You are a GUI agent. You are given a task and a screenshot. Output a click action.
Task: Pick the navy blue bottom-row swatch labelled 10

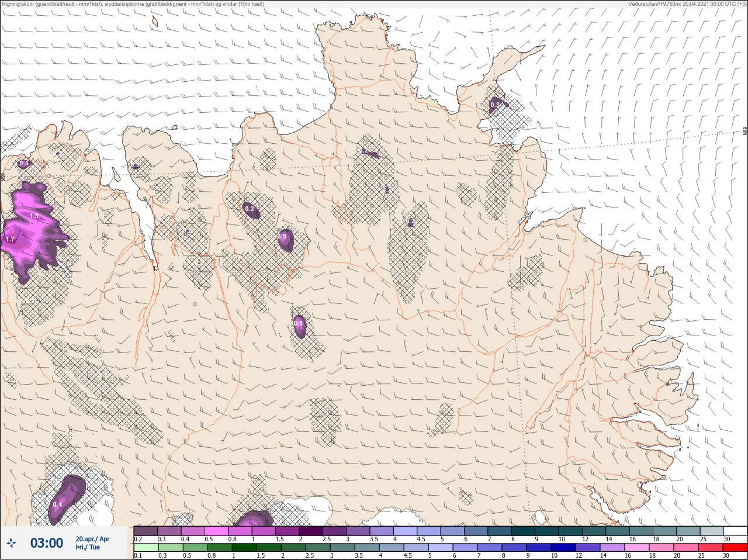(x=563, y=548)
